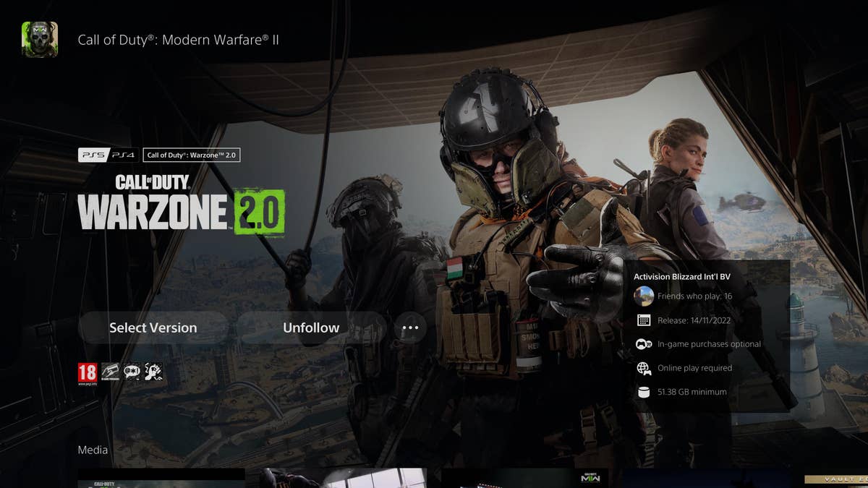Click the in-game purchases PEGI descriptor icon
868x488 pixels.
pyautogui.click(x=110, y=372)
